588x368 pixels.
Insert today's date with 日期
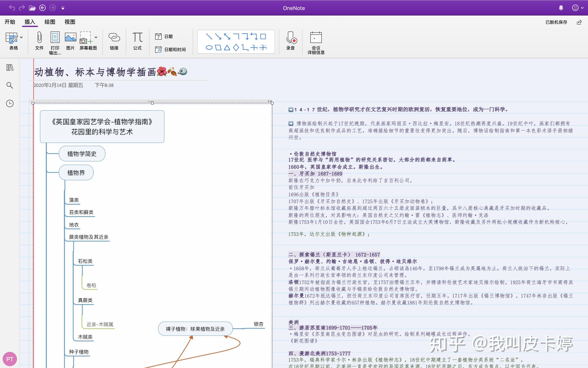164,37
